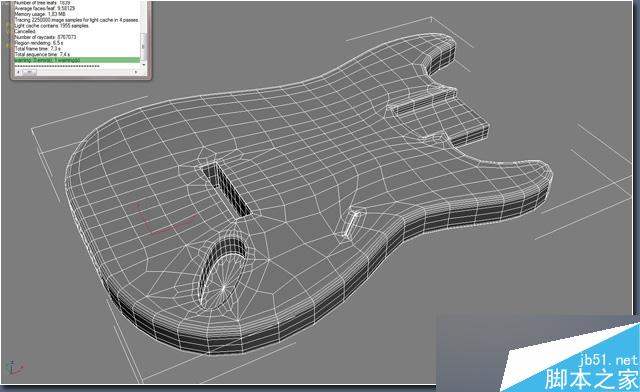Select the green-highlighted warning line in the log
The image size is (640, 392).
tap(77, 60)
